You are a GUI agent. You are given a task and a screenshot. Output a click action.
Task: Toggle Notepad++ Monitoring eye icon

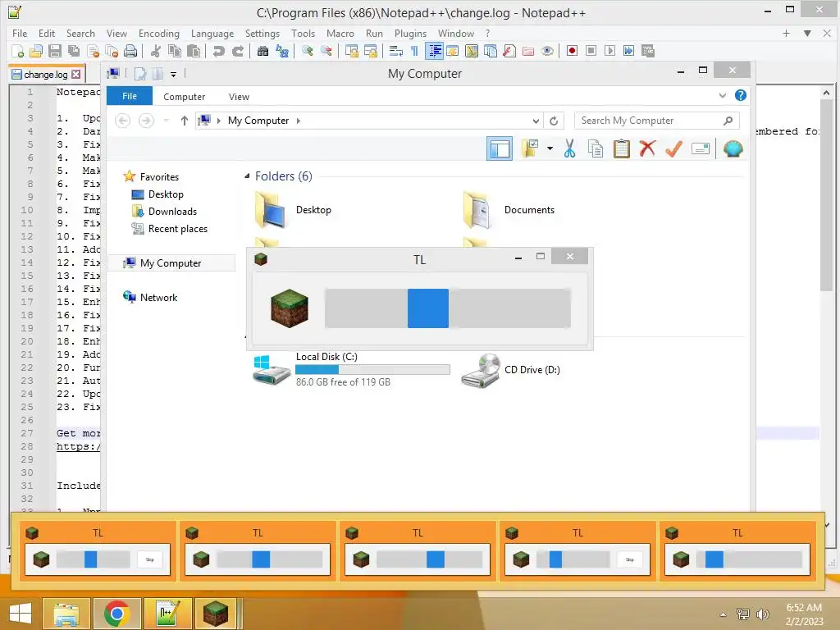click(547, 51)
